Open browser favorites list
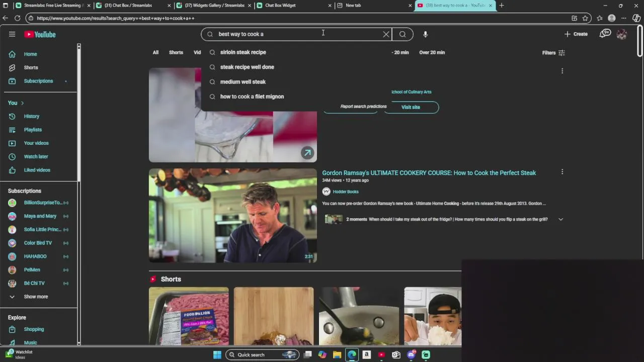This screenshot has width=644, height=362. (600, 18)
